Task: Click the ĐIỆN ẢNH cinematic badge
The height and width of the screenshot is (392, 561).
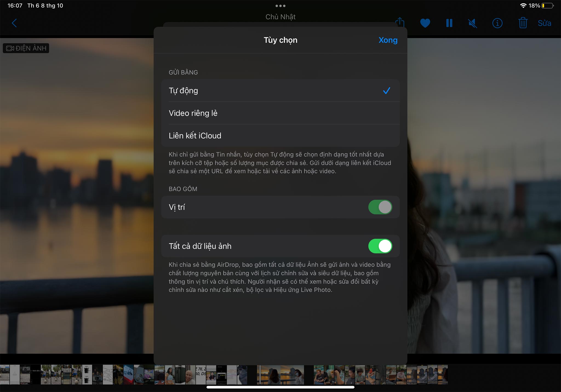Action: pos(26,48)
